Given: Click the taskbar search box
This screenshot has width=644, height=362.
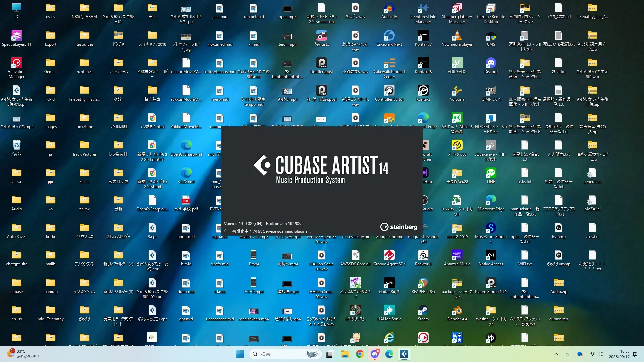Looking at the screenshot, I should click(x=285, y=354).
